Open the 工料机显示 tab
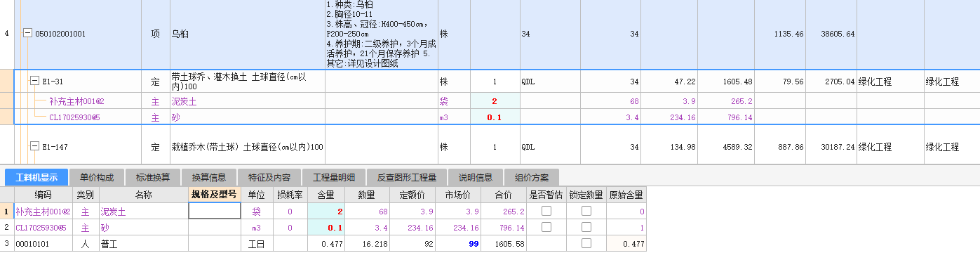 pos(36,176)
